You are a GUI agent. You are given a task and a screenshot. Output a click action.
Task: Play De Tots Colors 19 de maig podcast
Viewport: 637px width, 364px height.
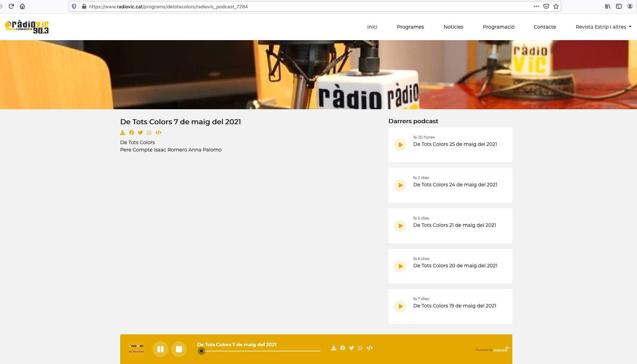click(x=400, y=306)
